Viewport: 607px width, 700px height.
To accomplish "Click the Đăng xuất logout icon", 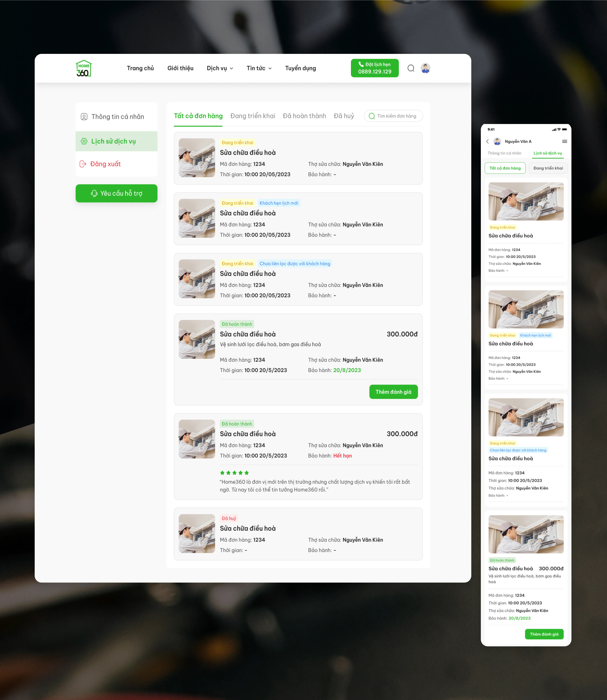I will [83, 164].
